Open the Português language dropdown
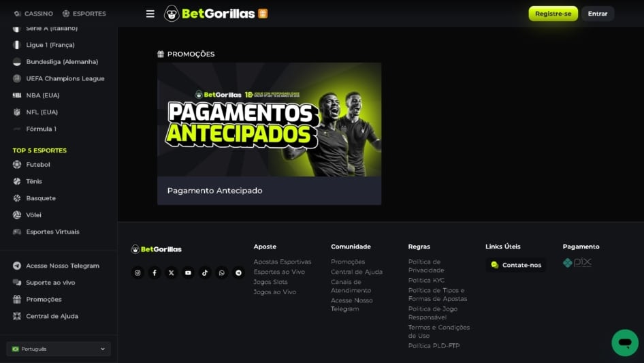This screenshot has width=644, height=363. pyautogui.click(x=59, y=349)
